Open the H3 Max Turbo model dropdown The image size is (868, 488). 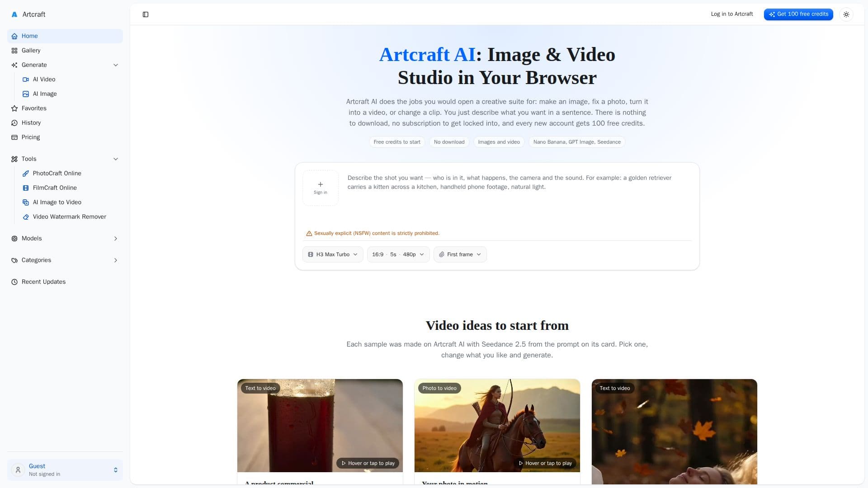pos(333,254)
